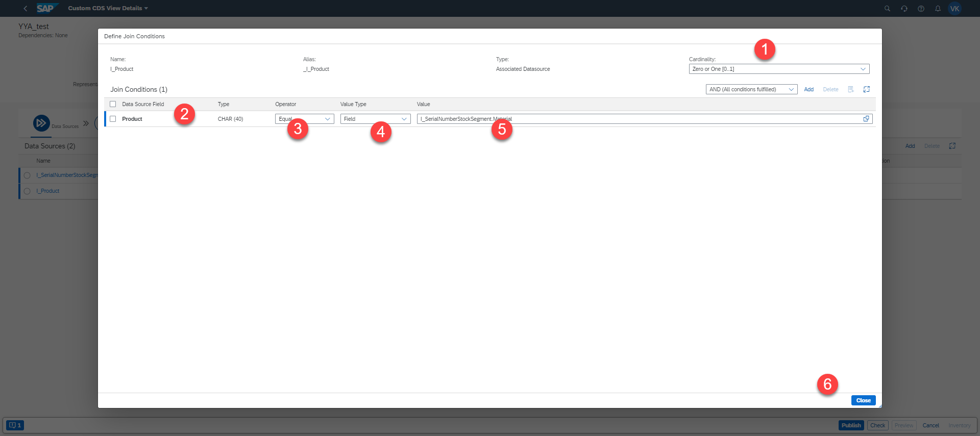
Task: Open the VK user avatar menu
Action: pos(954,9)
